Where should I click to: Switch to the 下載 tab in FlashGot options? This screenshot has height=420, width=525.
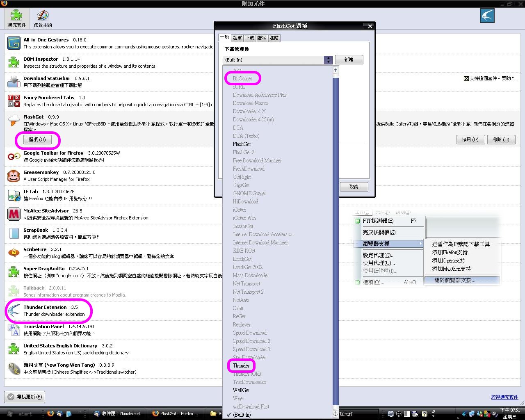tap(250, 38)
